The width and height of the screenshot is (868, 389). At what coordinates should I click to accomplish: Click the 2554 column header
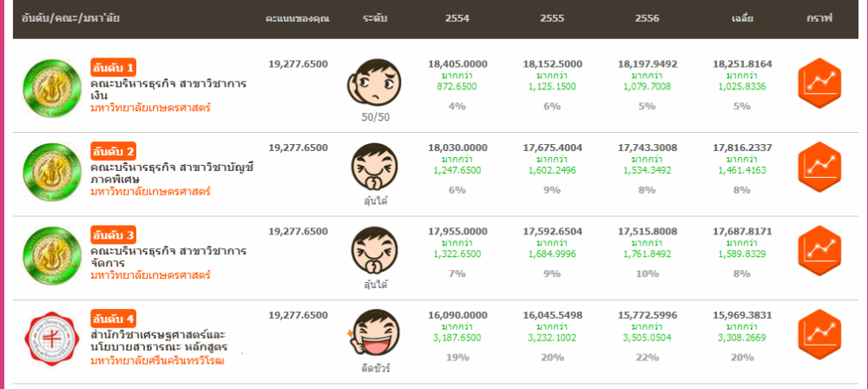[457, 17]
